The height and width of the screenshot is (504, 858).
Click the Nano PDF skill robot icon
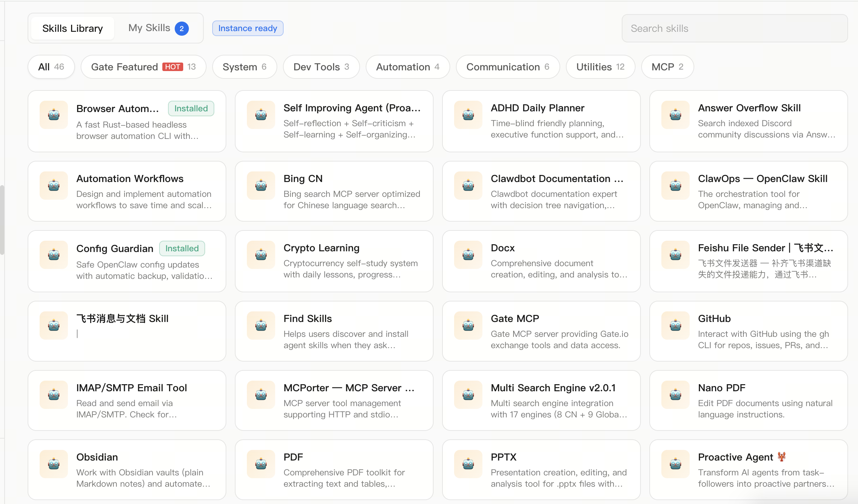[675, 395]
